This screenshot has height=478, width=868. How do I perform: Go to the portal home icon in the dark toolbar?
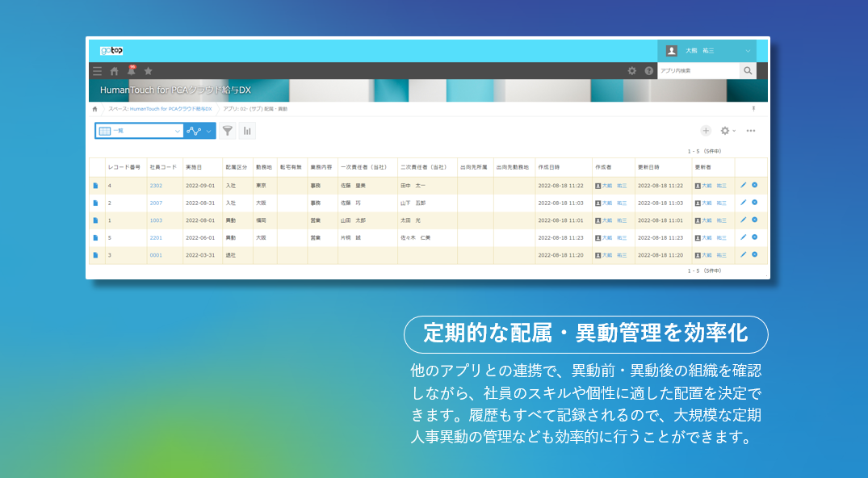click(x=114, y=71)
